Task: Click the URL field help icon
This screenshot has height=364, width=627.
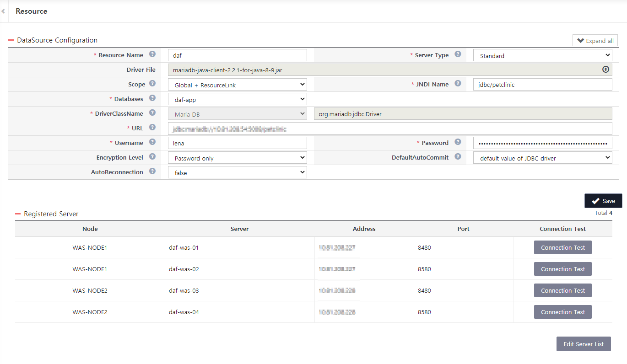Action: point(153,128)
